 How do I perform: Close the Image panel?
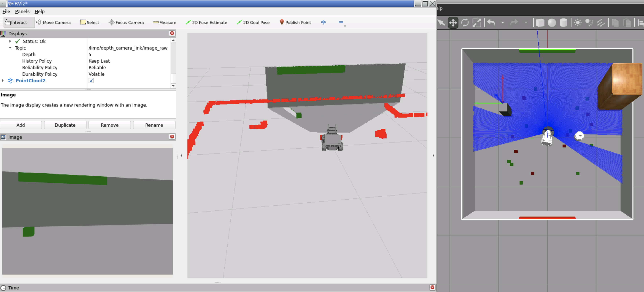(172, 137)
